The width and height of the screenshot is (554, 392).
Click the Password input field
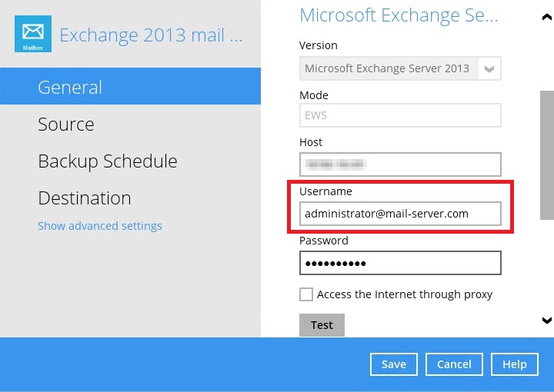(400, 263)
